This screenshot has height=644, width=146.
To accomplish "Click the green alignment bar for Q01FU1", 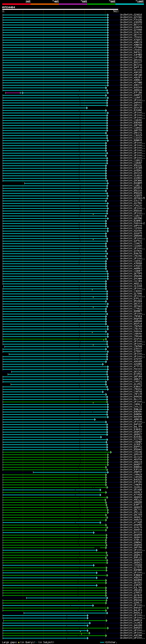I will click(x=54, y=339).
